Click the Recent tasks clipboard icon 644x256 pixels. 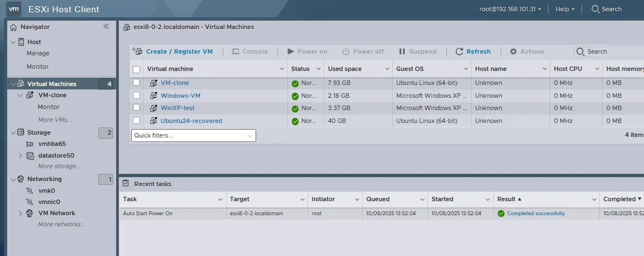pyautogui.click(x=126, y=183)
